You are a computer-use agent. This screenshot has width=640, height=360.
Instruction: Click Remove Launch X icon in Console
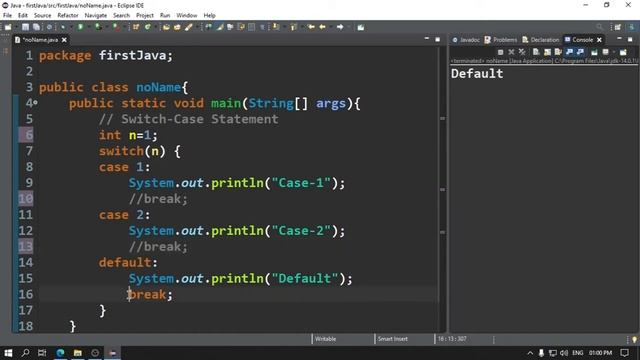511,52
